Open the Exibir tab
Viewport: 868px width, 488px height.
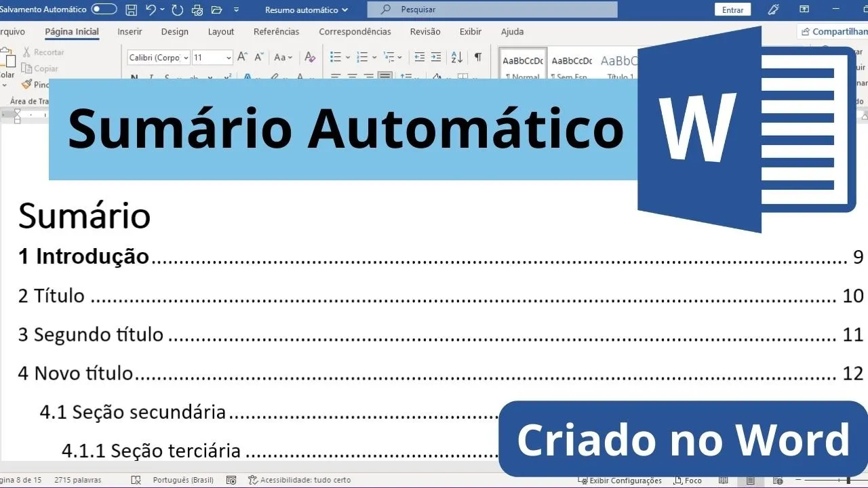(471, 31)
